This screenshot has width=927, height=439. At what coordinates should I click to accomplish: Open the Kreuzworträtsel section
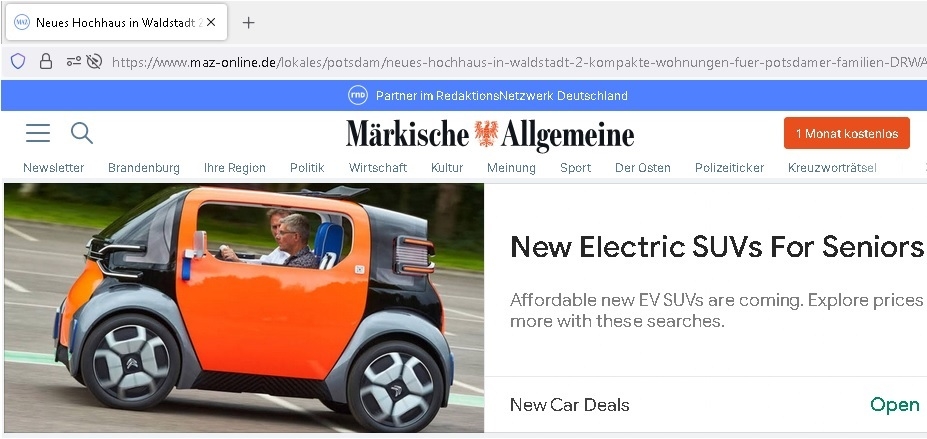[x=832, y=168]
